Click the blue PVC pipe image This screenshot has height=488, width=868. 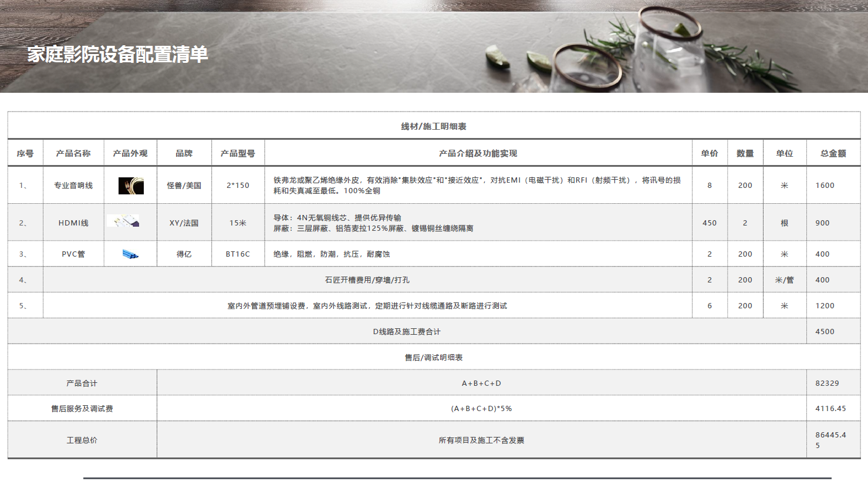tap(130, 254)
